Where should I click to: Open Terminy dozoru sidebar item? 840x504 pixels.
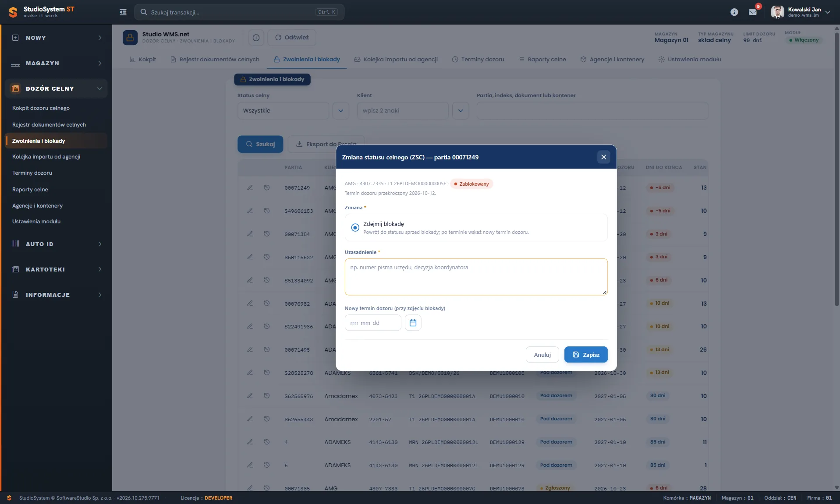(32, 173)
